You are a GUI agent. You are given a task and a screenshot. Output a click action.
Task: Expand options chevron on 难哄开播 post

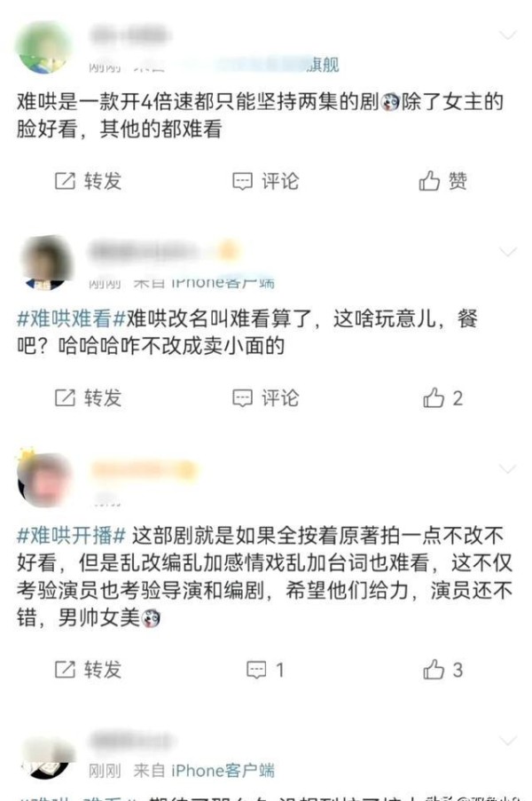507,469
